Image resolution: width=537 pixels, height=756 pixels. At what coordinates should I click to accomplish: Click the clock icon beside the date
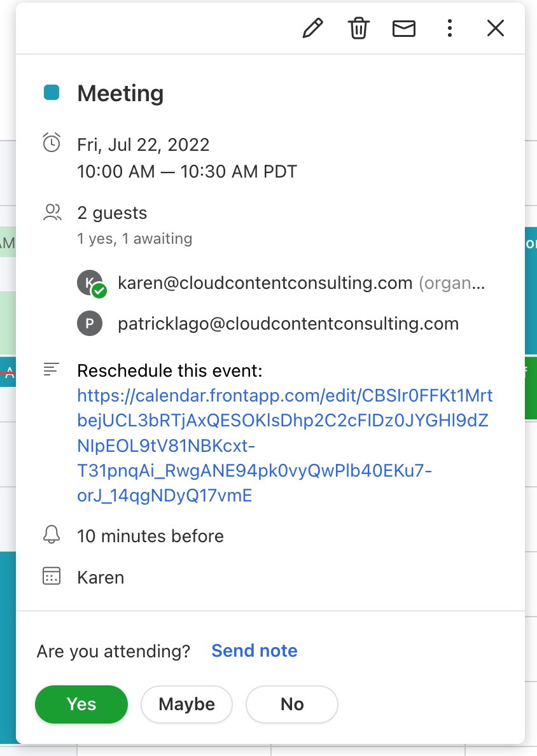point(52,143)
